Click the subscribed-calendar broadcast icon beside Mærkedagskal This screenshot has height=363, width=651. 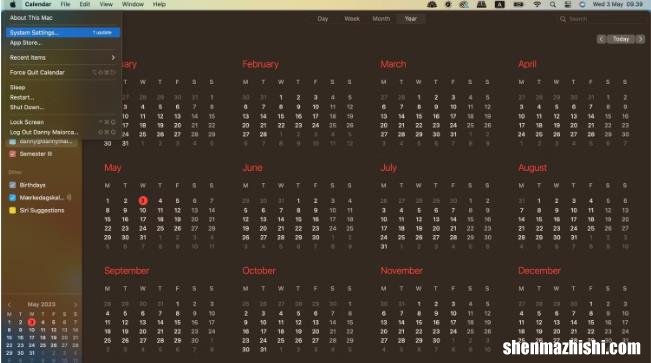69,197
